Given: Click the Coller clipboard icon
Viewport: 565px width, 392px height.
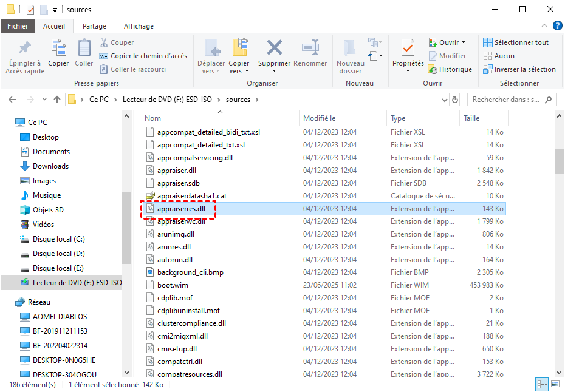Looking at the screenshot, I should point(84,49).
